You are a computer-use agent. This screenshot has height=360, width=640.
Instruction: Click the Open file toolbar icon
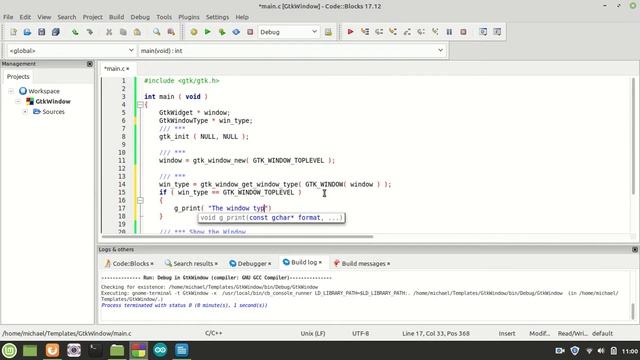[27, 32]
